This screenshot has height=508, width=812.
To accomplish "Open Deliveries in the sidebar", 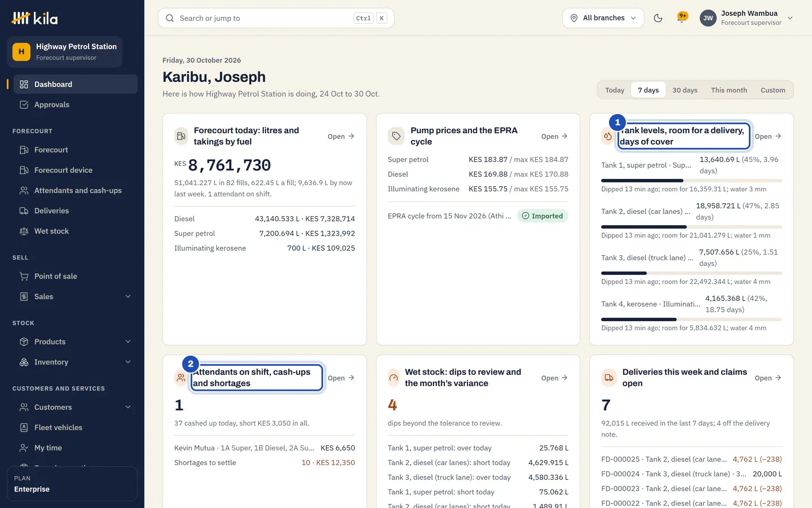I will coord(76,211).
